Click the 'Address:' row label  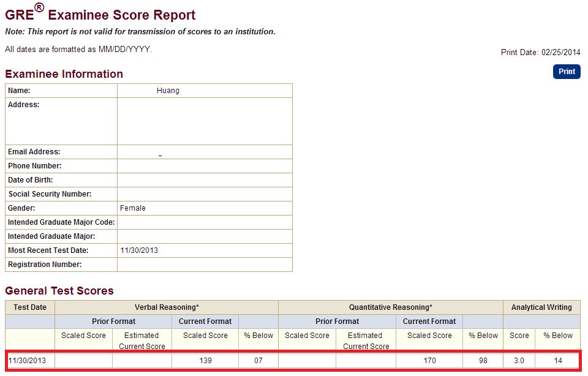tap(24, 105)
